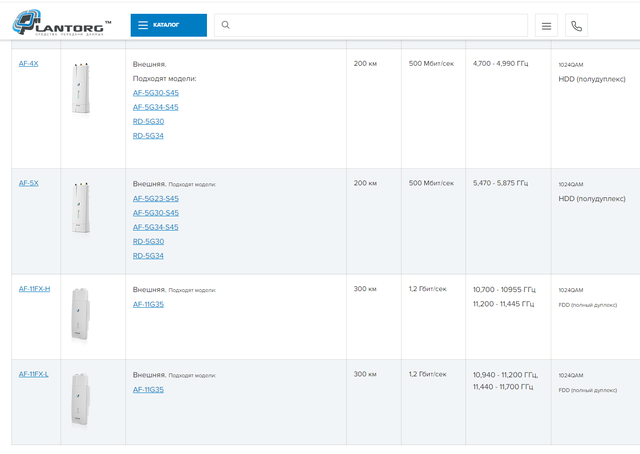Click the AF-5X product image
The width and height of the screenshot is (640, 454).
point(81,208)
